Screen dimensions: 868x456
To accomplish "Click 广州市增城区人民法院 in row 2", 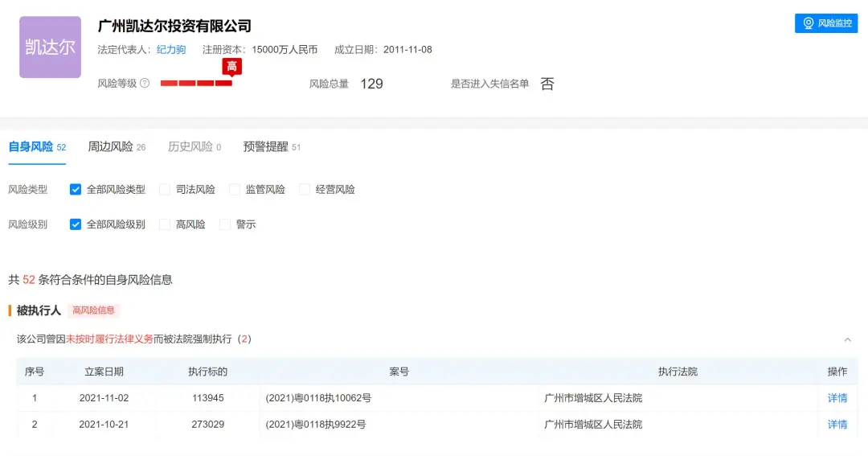I will (593, 425).
